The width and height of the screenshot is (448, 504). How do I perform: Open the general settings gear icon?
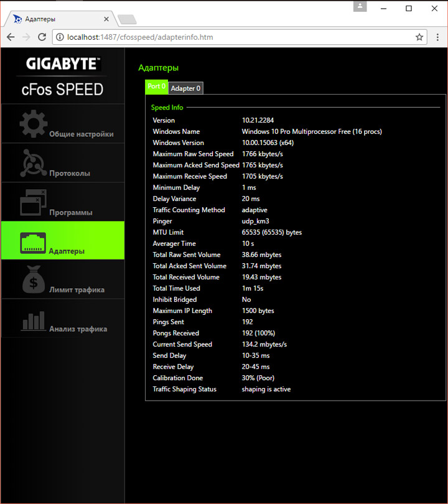pyautogui.click(x=34, y=124)
